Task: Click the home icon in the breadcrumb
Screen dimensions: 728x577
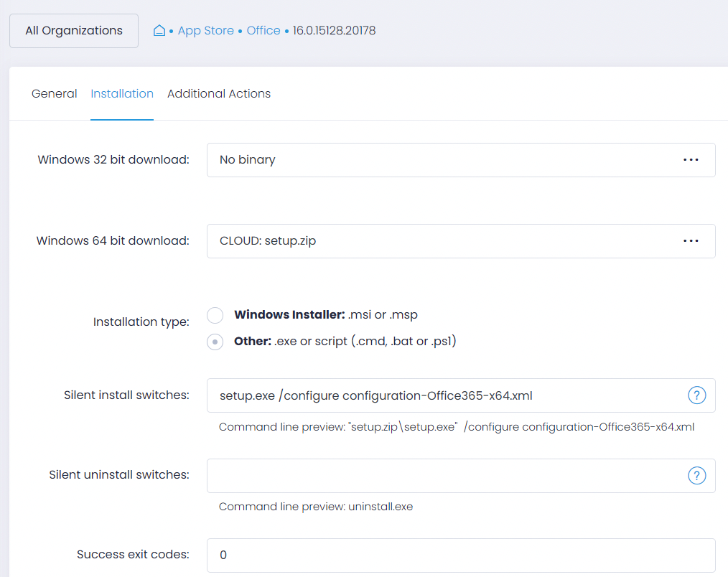Action: point(159,30)
